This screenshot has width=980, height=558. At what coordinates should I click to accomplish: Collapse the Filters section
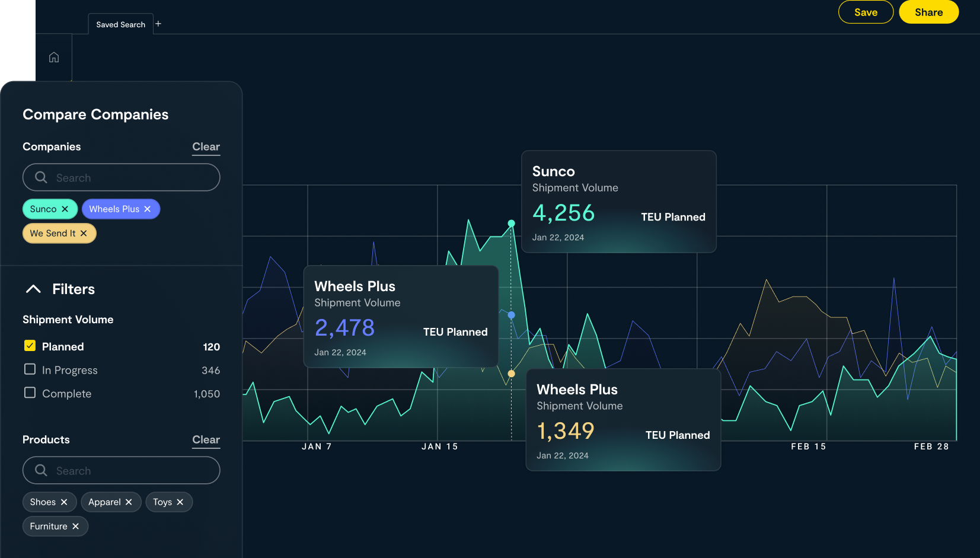coord(33,289)
